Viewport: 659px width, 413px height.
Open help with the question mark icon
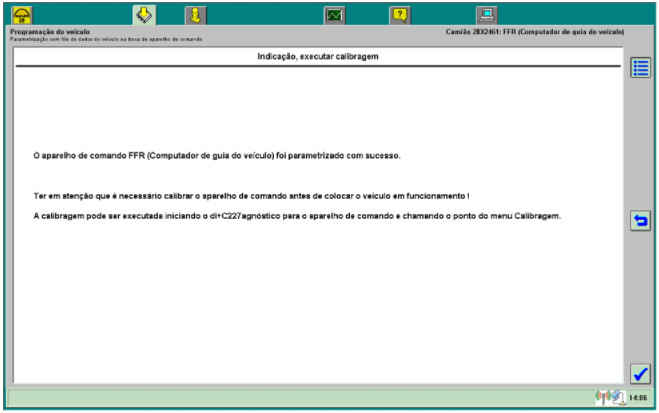coord(399,14)
